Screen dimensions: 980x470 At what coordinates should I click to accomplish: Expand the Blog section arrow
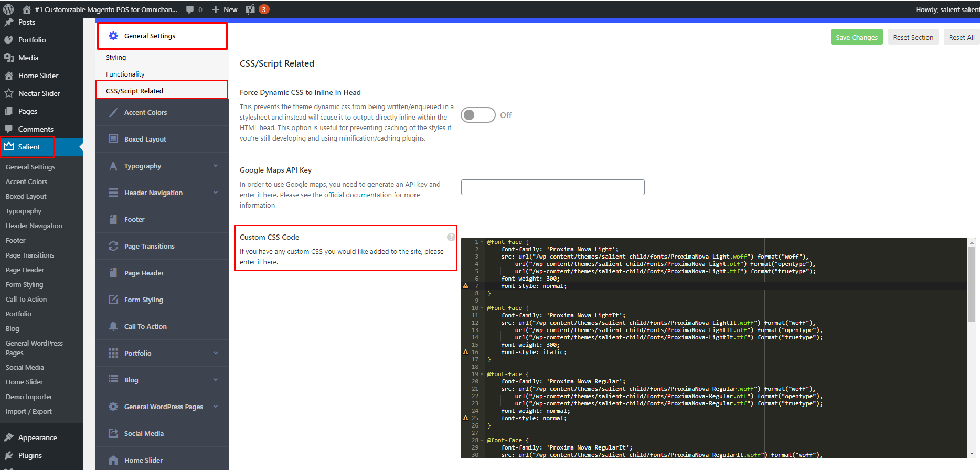(216, 380)
